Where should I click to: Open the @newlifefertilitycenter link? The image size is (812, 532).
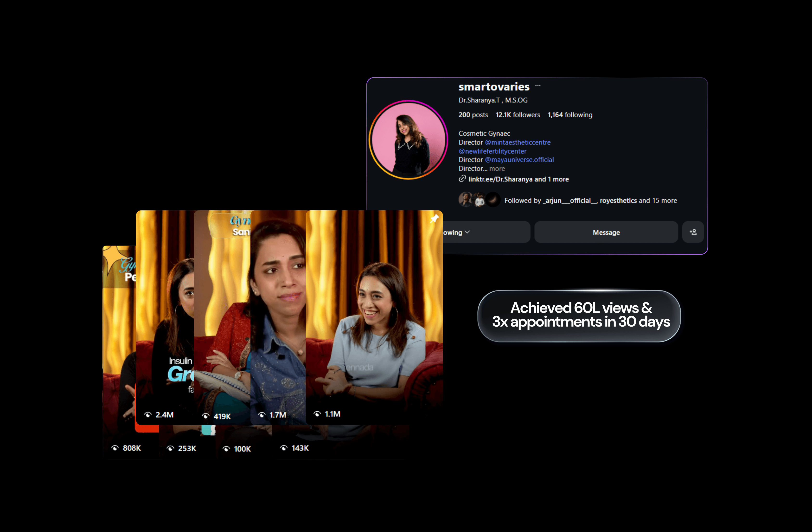(492, 151)
